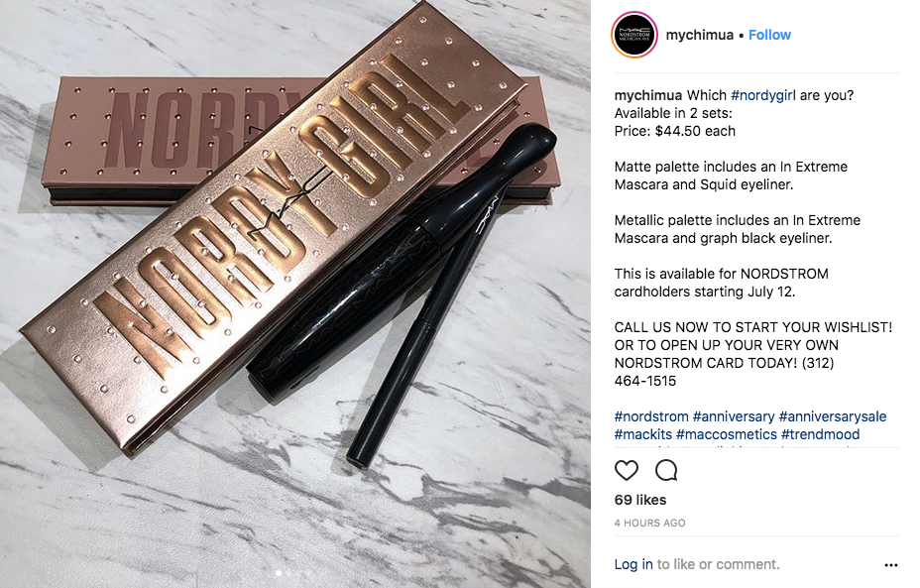
Task: View the 69 likes list
Action: 640,500
